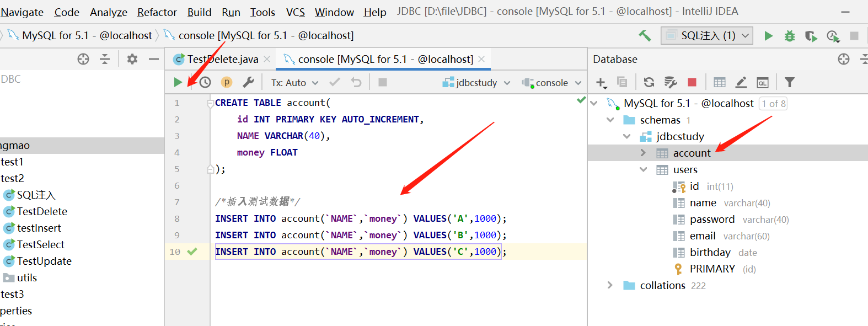868x326 pixels.
Task: Collapse the jdbcstudy schema node
Action: (x=626, y=136)
